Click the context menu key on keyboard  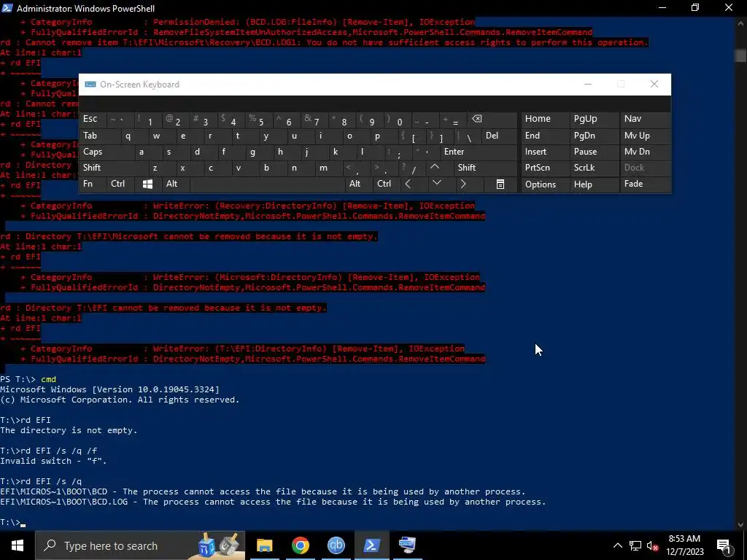500,184
